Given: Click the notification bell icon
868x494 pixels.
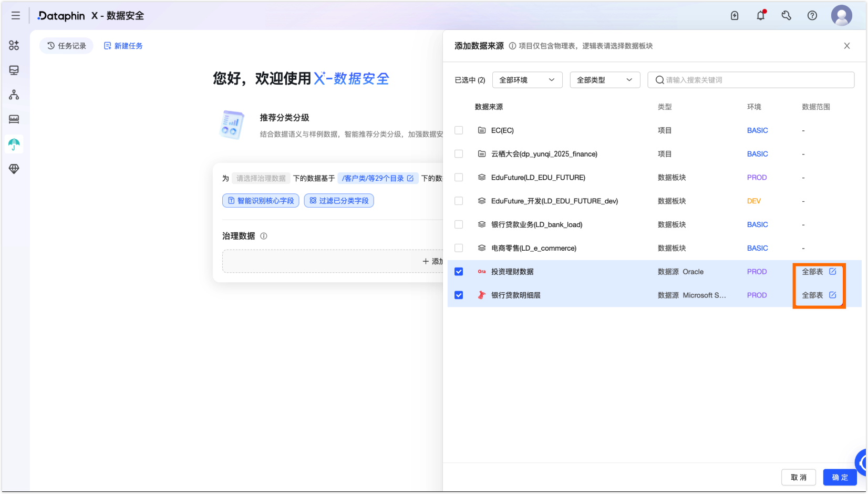Looking at the screenshot, I should [x=761, y=15].
